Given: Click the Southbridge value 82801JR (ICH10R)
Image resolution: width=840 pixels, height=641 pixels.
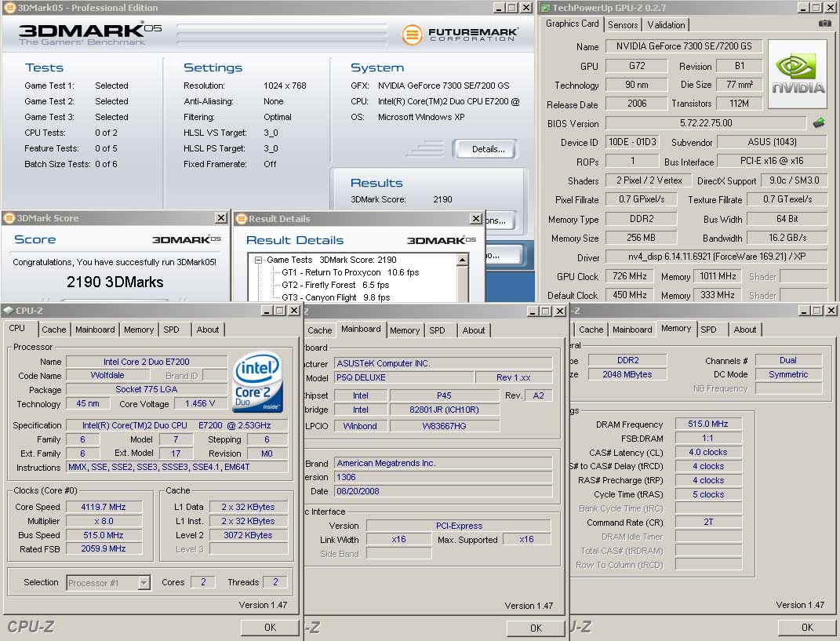Looking at the screenshot, I should 444,410.
